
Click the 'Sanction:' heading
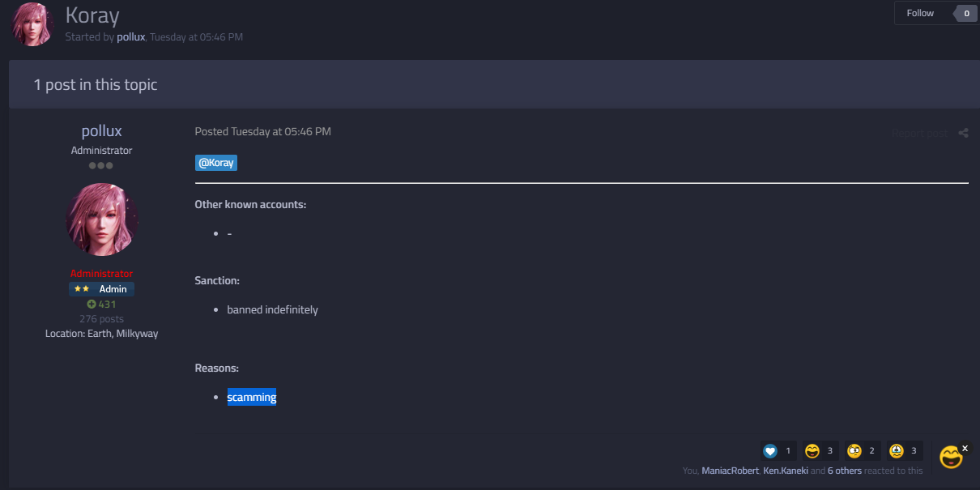click(x=217, y=280)
